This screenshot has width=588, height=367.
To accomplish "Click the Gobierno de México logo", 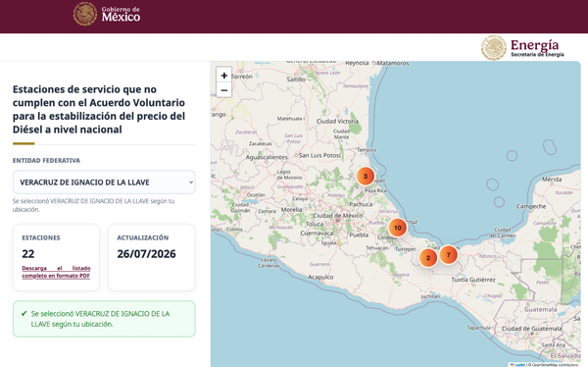I will pyautogui.click(x=107, y=14).
